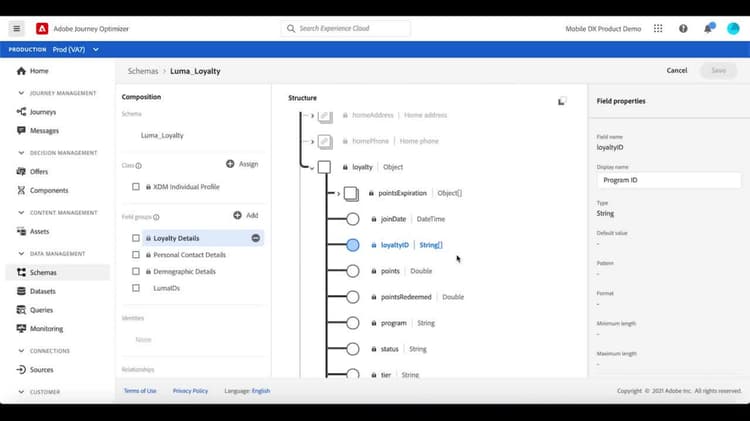Open the hamburger navigation menu
This screenshot has height=421, width=750.
[16, 29]
